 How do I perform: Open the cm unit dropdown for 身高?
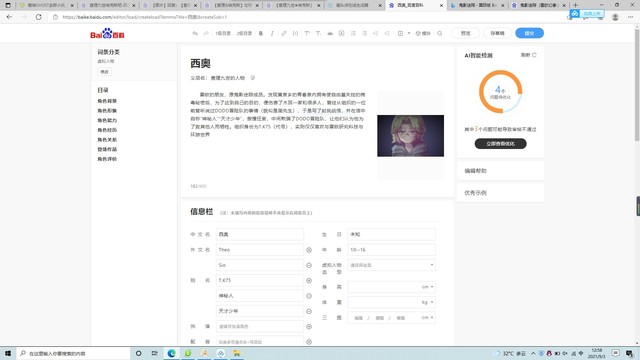pos(427,287)
